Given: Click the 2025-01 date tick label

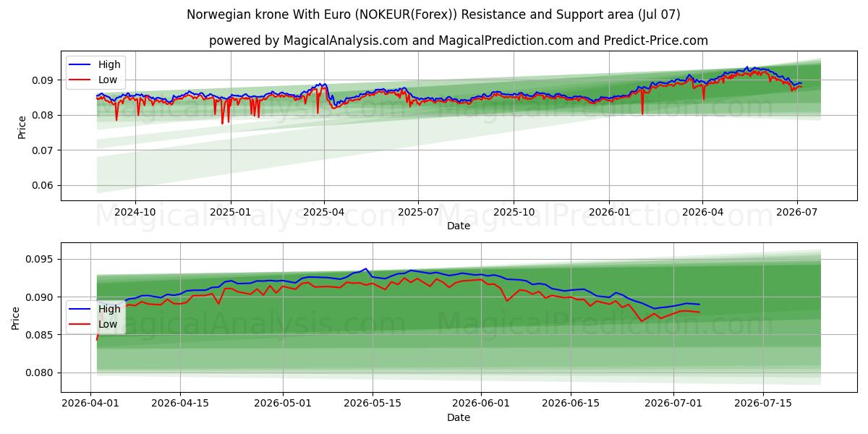Looking at the screenshot, I should [x=231, y=213].
